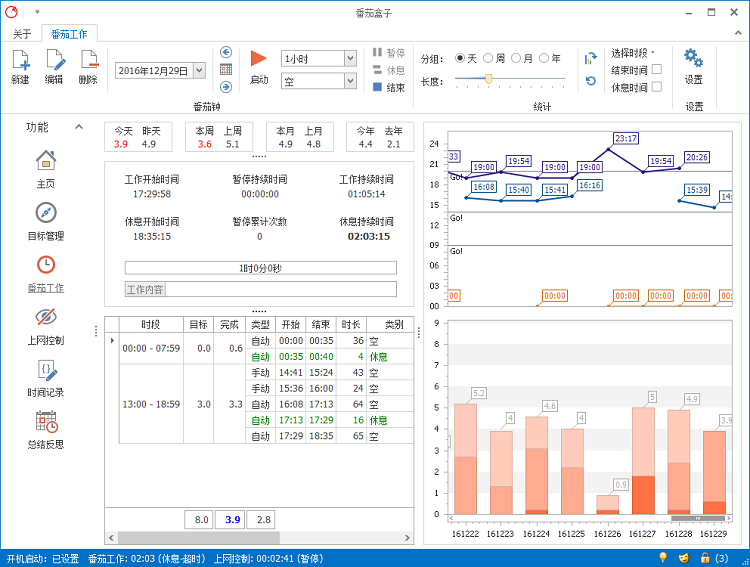
Task: Click the table horizontal scrollbar right arrow
Action: tap(407, 538)
